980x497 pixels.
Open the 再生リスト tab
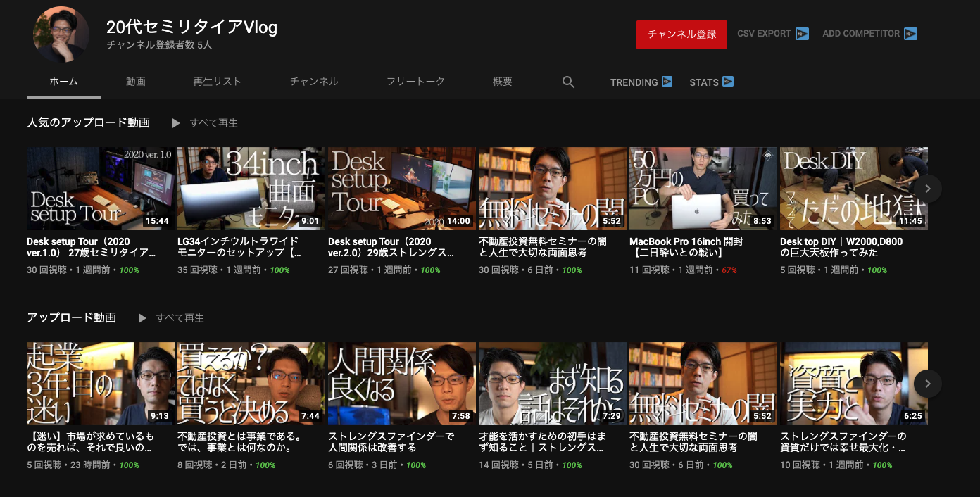pyautogui.click(x=217, y=82)
